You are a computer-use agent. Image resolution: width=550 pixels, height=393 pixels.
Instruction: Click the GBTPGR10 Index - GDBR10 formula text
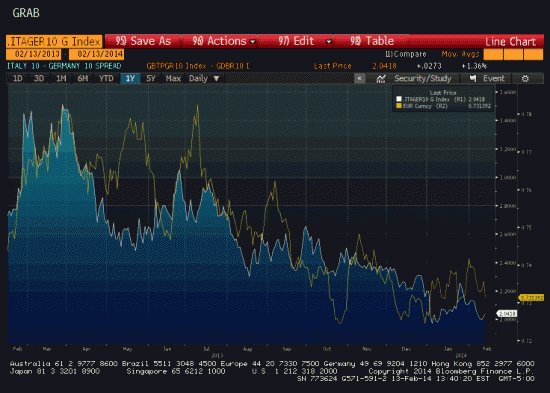198,66
